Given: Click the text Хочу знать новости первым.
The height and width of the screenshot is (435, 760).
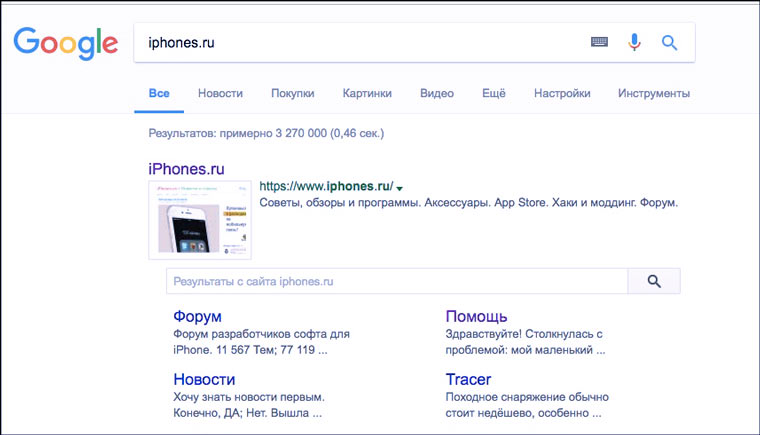Looking at the screenshot, I should 249,397.
